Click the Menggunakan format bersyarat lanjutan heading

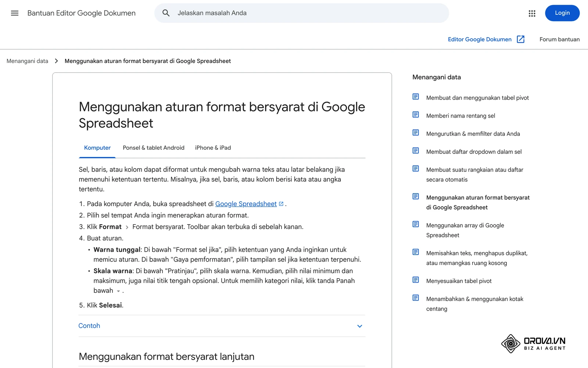click(166, 357)
